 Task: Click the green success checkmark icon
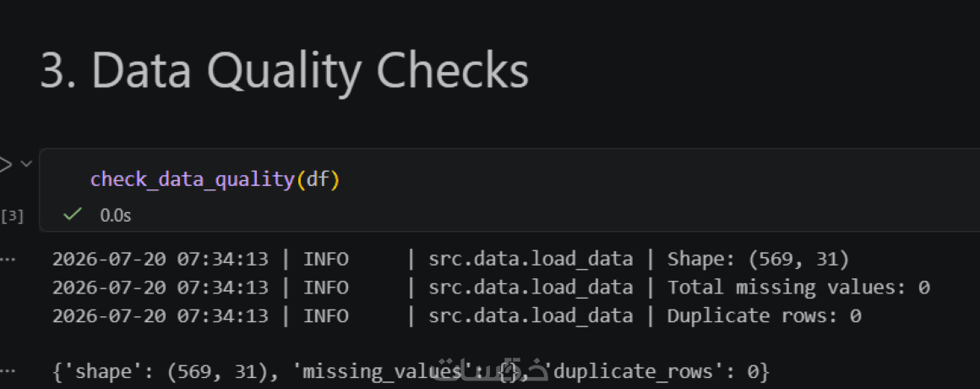point(73,215)
